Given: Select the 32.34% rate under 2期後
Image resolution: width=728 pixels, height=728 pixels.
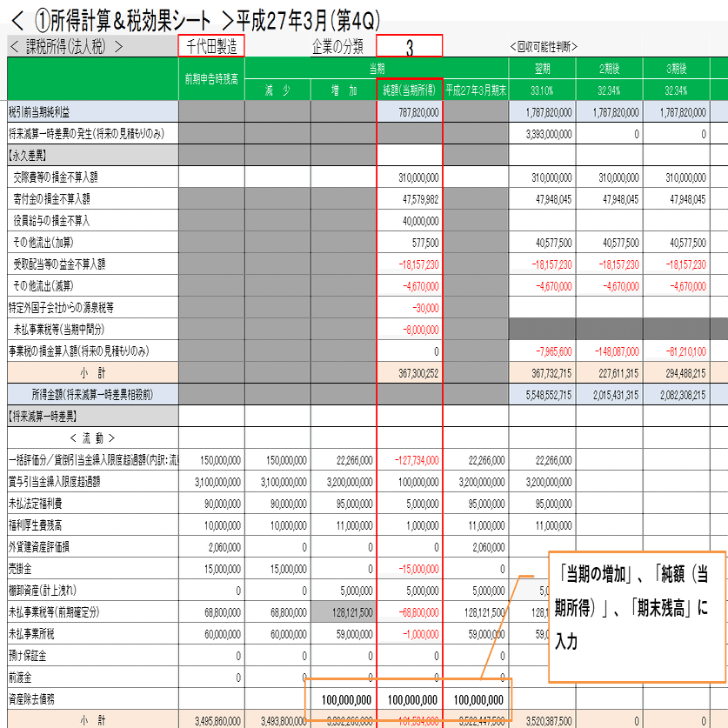Looking at the screenshot, I should tap(609, 90).
